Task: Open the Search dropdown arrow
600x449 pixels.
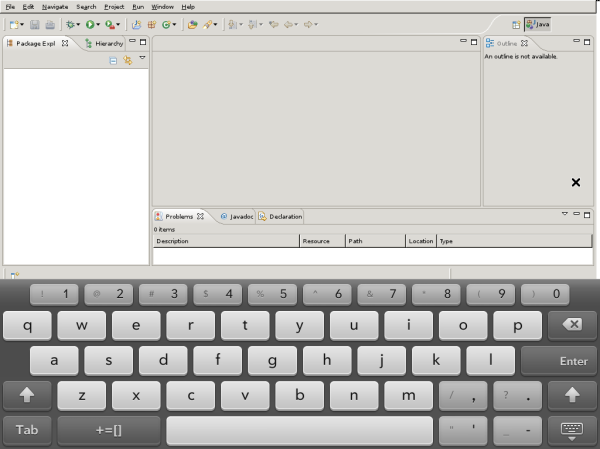Action: [215, 25]
